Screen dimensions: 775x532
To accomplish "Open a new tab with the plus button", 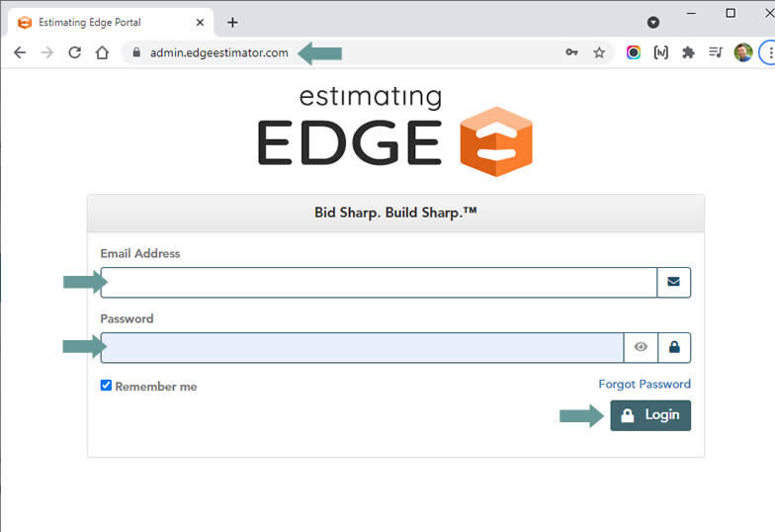I will pos(232,22).
